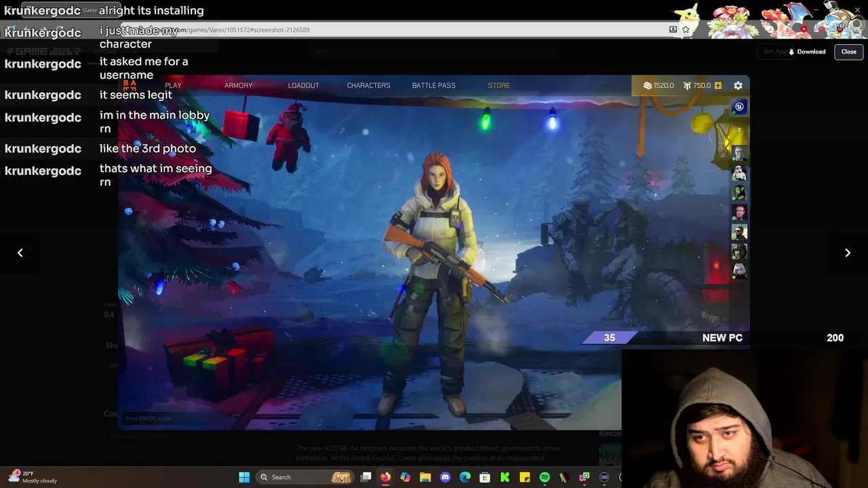This screenshot has height=488, width=868.
Task: Go to the STORE tab
Action: [x=498, y=85]
